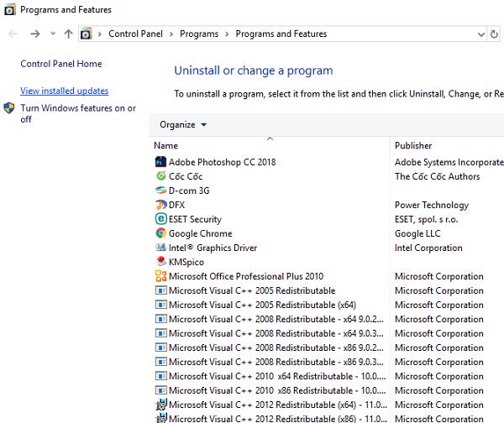Click Control Panel in address breadcrumb
Image resolution: width=504 pixels, height=423 pixels.
(x=136, y=34)
